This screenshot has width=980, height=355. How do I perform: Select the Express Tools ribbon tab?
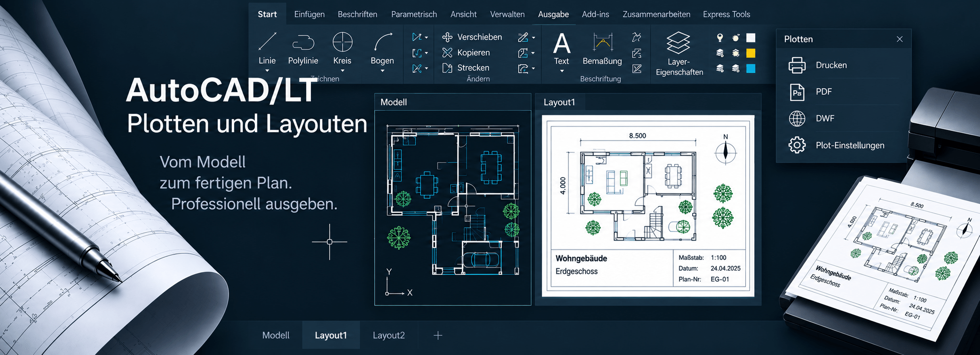pyautogui.click(x=727, y=14)
